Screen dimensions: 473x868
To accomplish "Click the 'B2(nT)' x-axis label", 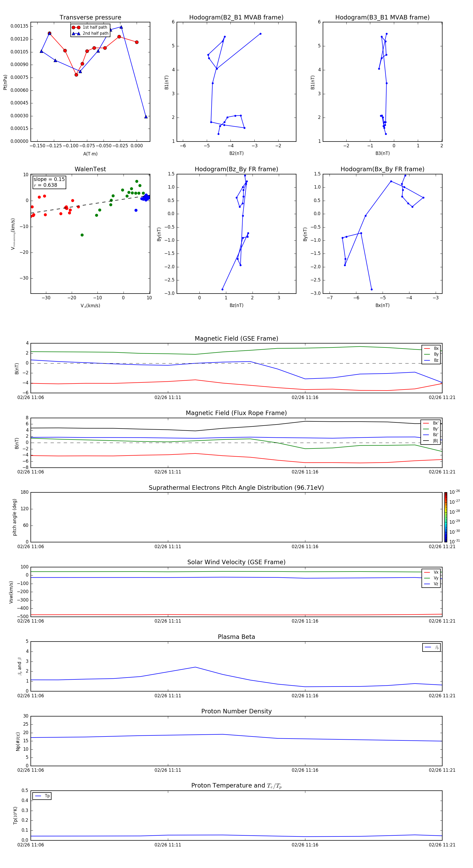I will click(x=236, y=153).
